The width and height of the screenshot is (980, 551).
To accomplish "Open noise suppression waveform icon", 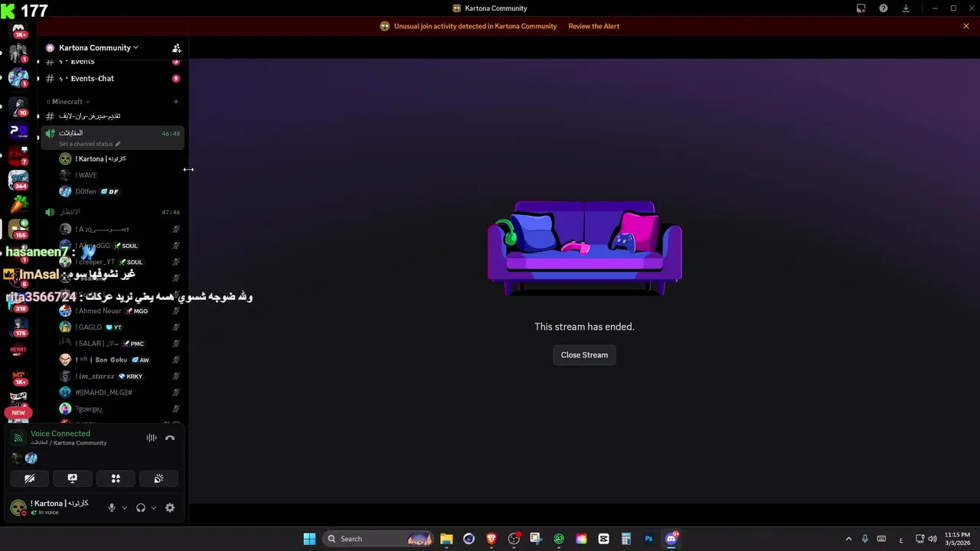I will pyautogui.click(x=152, y=438).
